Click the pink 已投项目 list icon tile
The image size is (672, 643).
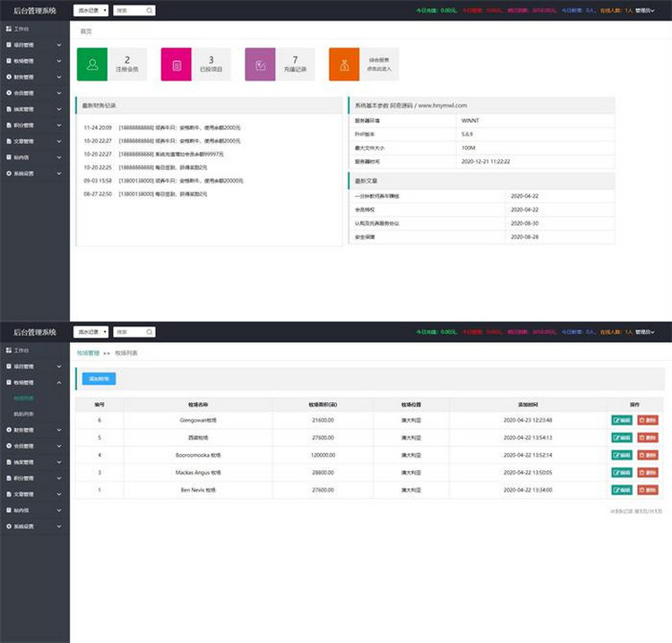tap(177, 64)
